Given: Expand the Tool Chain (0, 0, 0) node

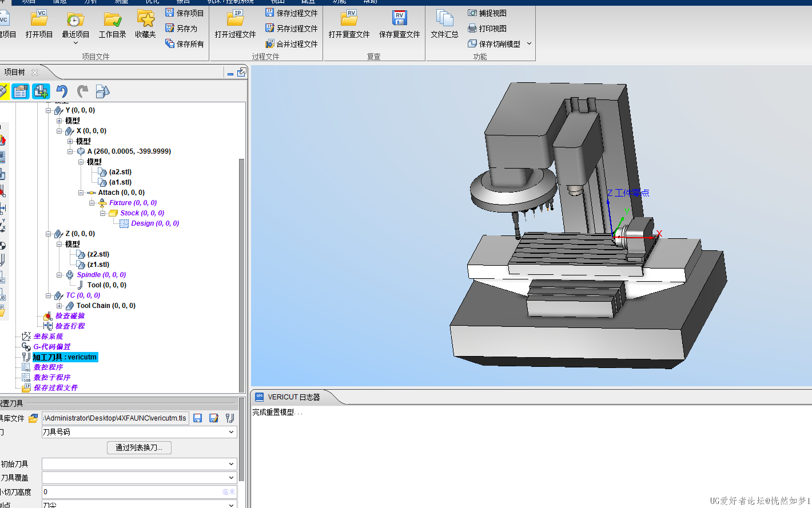Looking at the screenshot, I should [x=59, y=306].
